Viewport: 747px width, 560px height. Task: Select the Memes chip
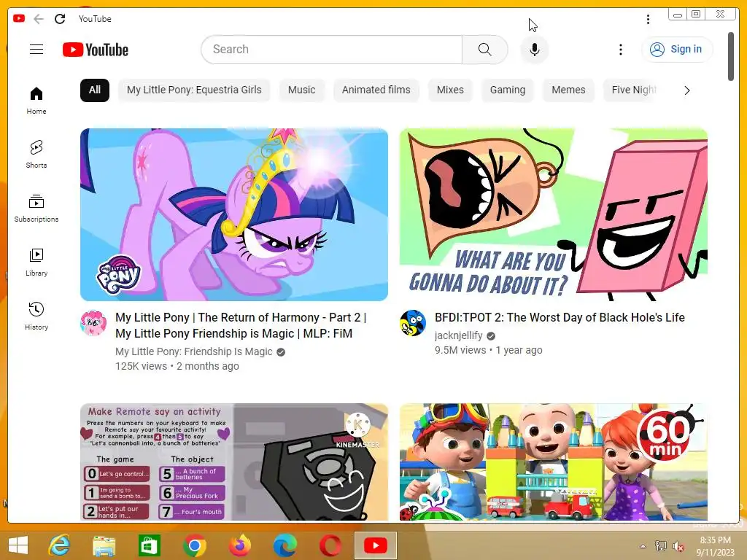[568, 90]
